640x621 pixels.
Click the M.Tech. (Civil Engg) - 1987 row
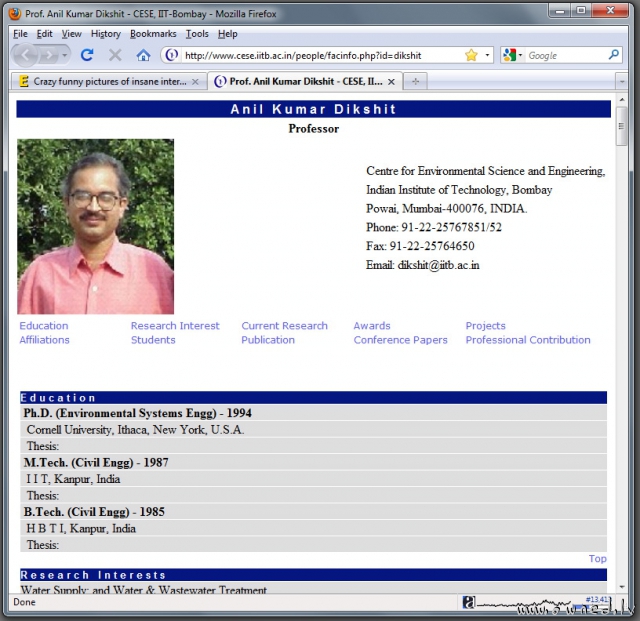313,462
